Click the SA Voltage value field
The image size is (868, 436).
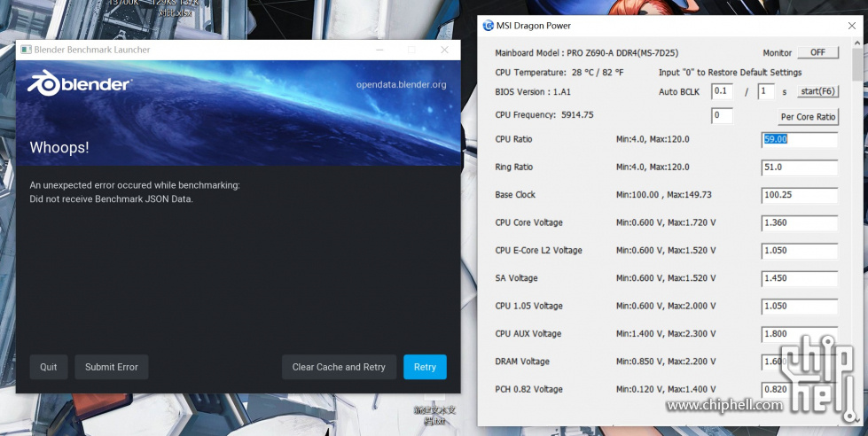tap(800, 278)
